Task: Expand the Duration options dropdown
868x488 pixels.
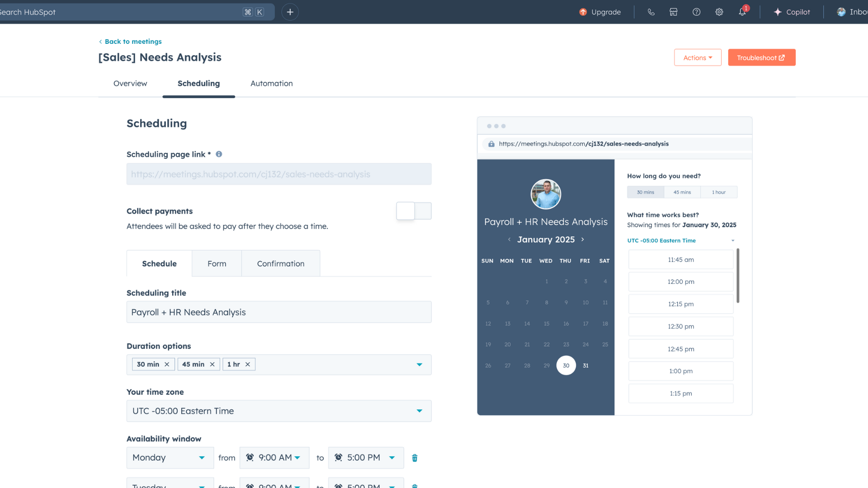Action: coord(419,365)
